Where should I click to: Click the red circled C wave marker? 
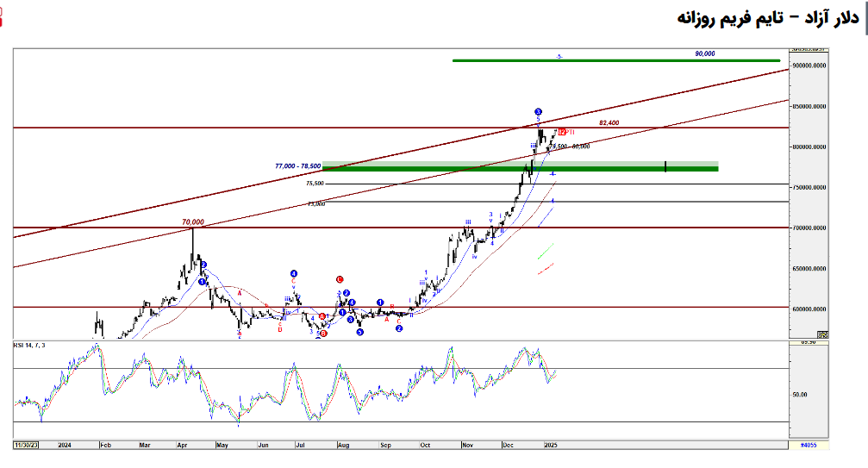340,279
